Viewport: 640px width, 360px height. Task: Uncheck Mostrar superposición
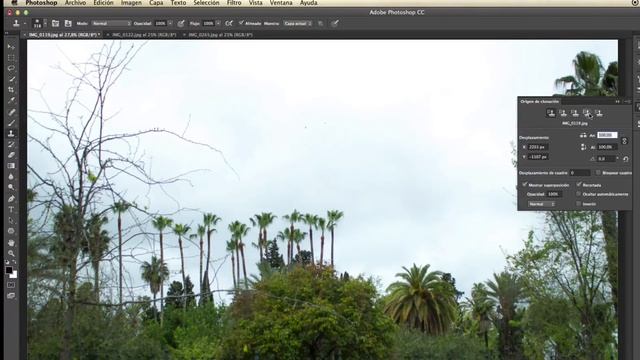click(x=525, y=185)
